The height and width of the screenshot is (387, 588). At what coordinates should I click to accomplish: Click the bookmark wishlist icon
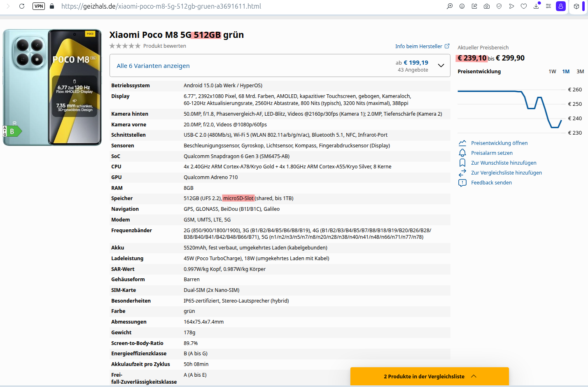462,163
